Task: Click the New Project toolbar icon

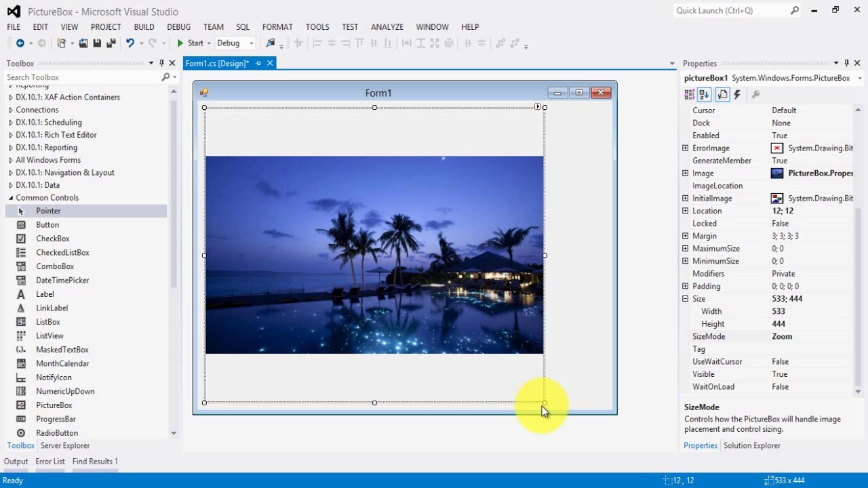Action: (61, 43)
